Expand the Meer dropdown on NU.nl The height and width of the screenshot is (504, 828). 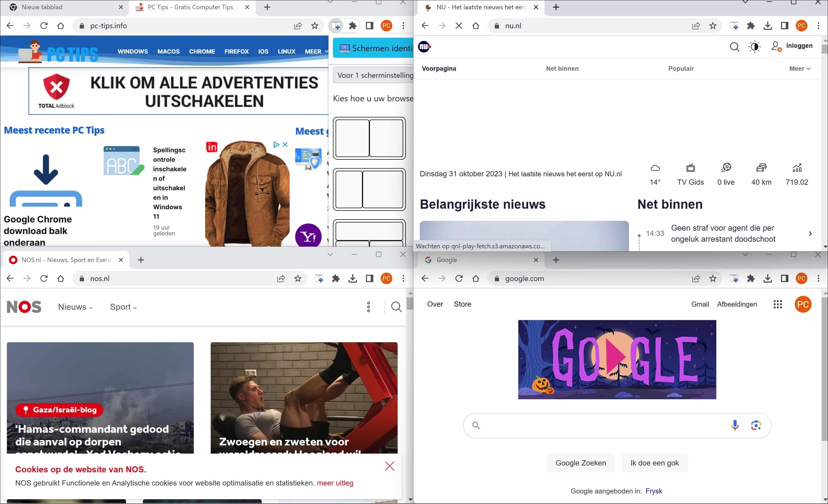[799, 68]
